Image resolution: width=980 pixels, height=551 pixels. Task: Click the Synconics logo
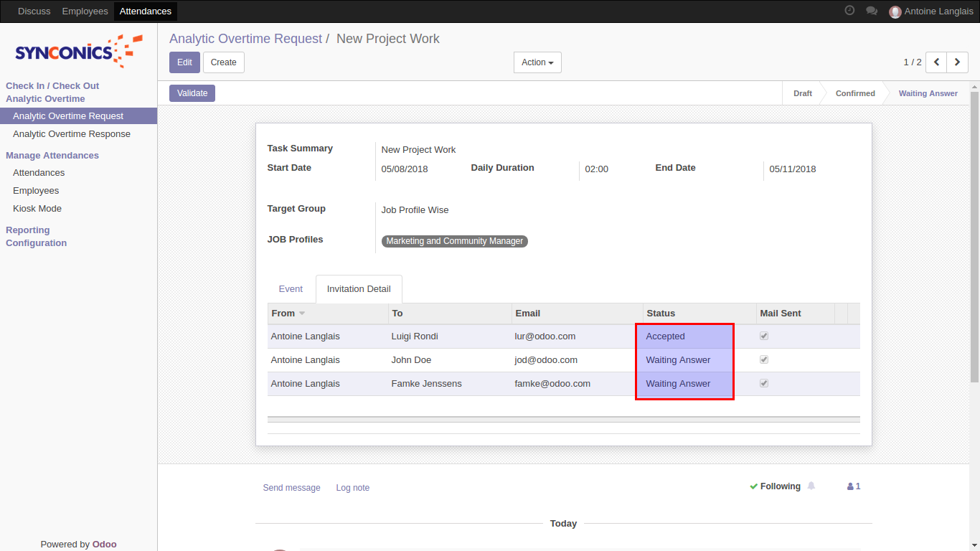point(79,51)
